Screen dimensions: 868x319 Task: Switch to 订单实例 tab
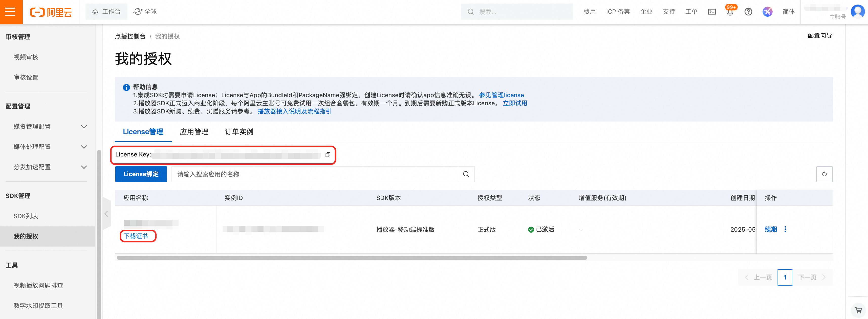tap(239, 132)
